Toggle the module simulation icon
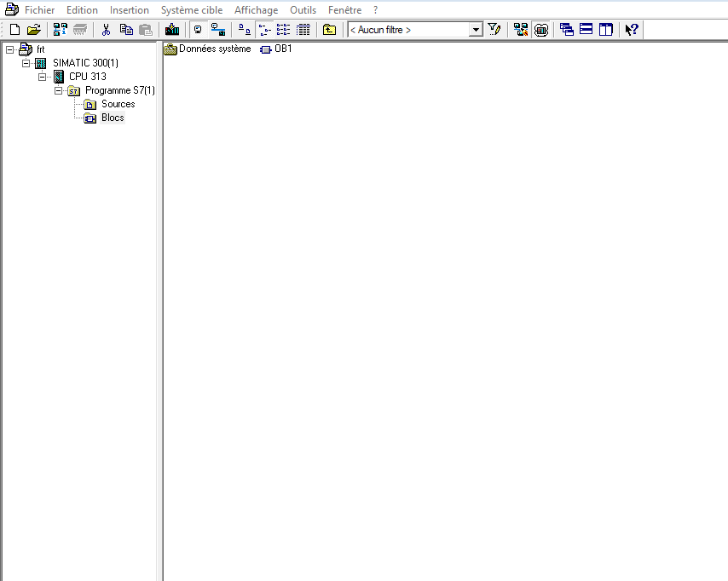Screen dimensions: 728x581 click(541, 30)
